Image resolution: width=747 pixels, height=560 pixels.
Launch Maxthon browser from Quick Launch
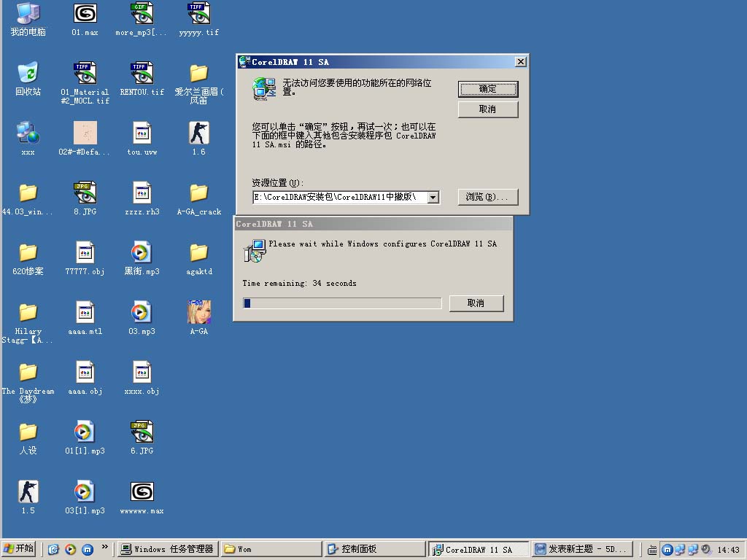pyautogui.click(x=88, y=550)
